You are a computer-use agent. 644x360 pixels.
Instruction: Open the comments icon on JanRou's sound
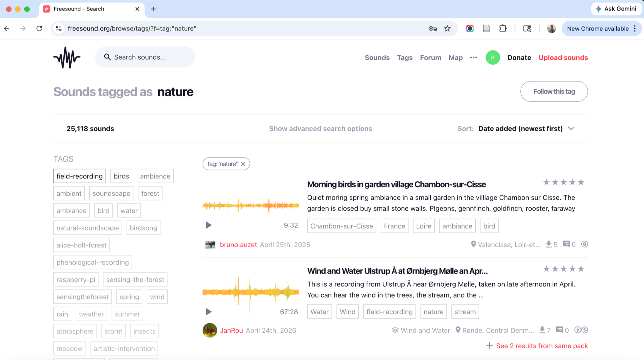559,330
